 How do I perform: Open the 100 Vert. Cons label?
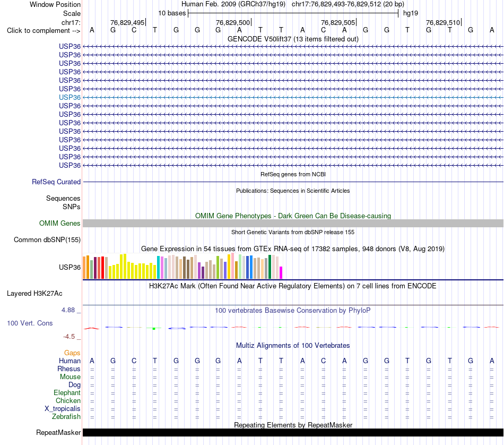(x=30, y=323)
